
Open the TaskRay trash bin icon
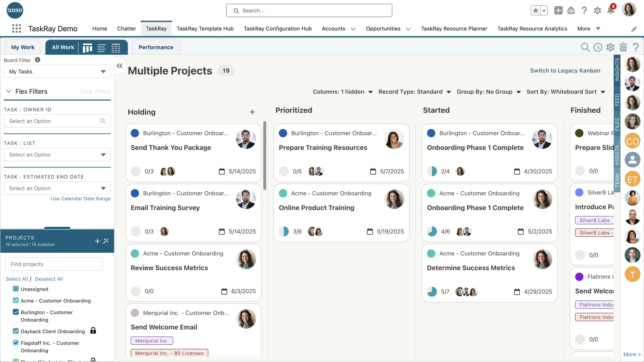(623, 47)
